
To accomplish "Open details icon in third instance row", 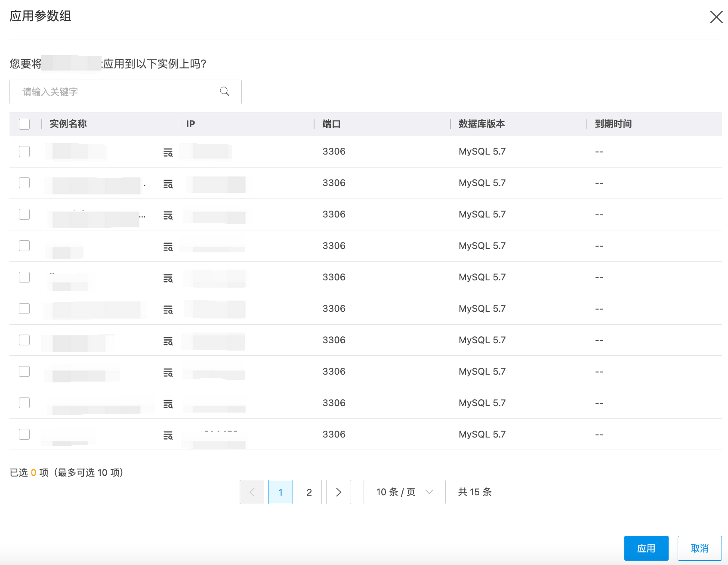I will click(x=168, y=215).
